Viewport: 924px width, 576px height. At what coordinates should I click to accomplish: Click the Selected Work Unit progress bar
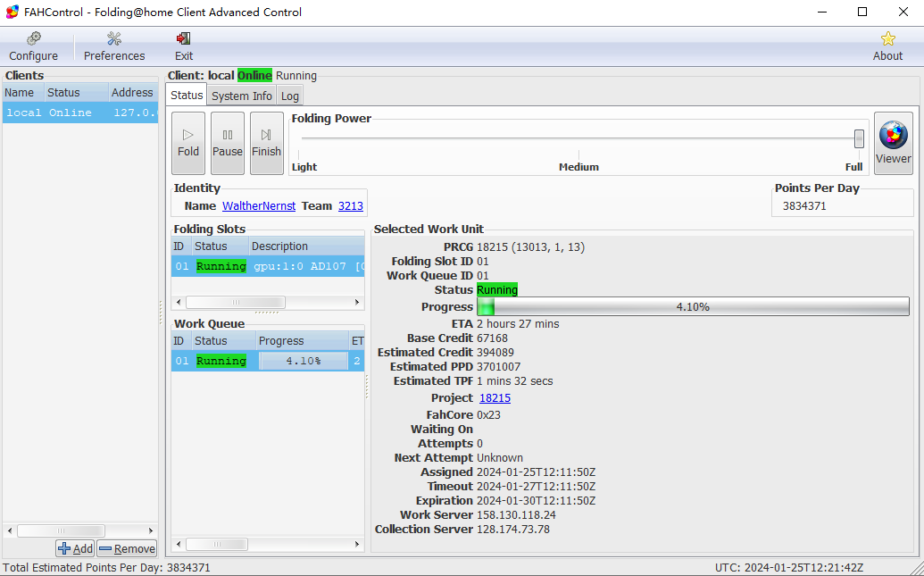[x=693, y=306]
